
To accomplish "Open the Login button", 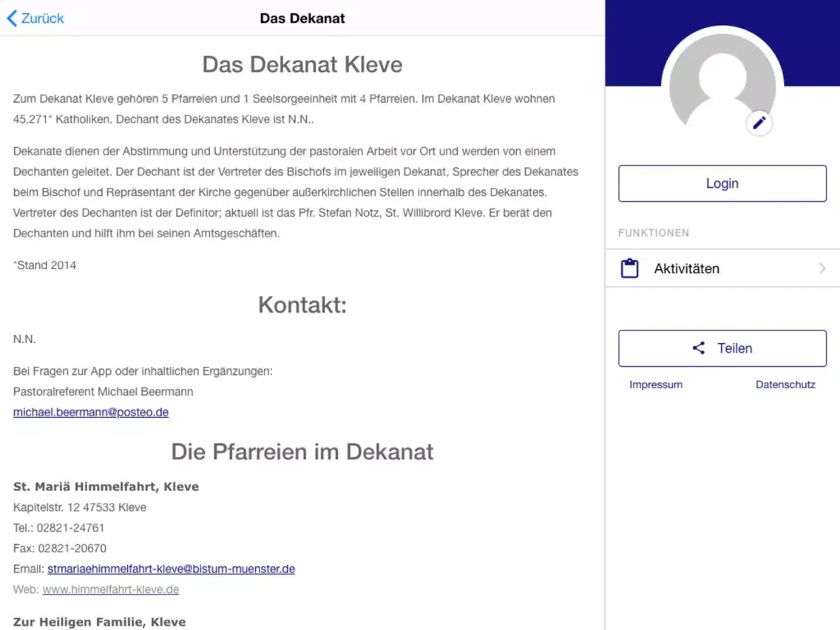I will tap(722, 183).
